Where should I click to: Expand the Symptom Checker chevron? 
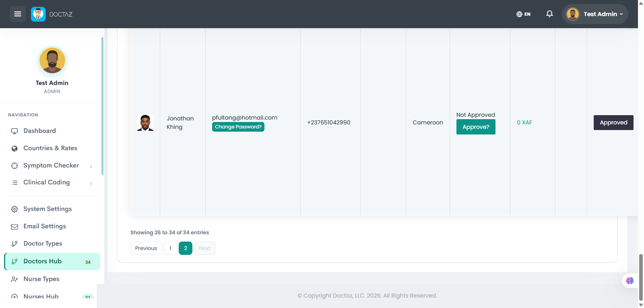point(91,166)
